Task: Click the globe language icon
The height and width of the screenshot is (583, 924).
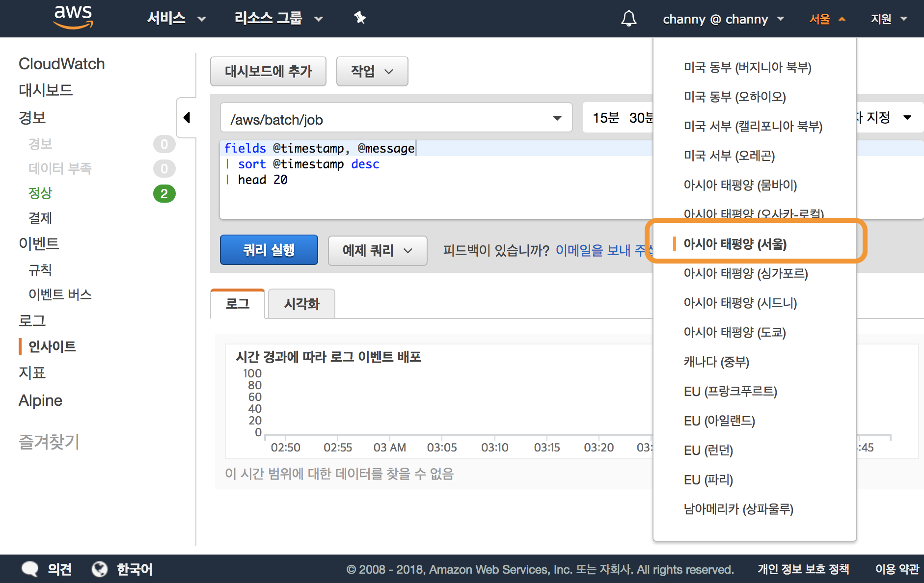Action: coord(100,569)
